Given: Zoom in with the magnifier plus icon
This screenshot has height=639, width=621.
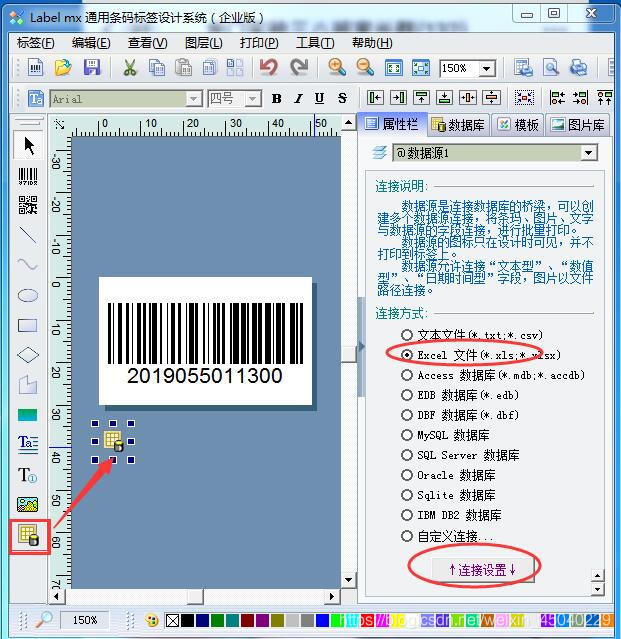Looking at the screenshot, I should [337, 68].
